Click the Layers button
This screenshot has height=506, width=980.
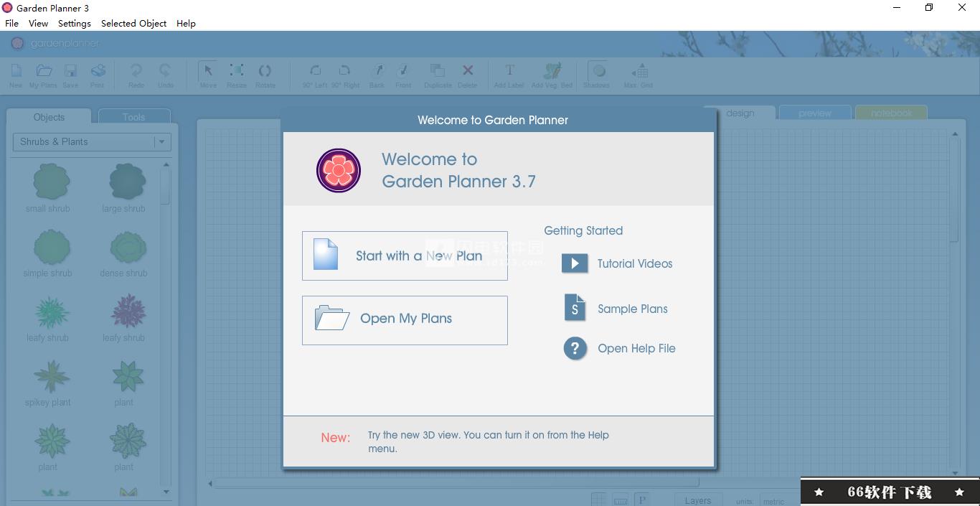coord(697,500)
